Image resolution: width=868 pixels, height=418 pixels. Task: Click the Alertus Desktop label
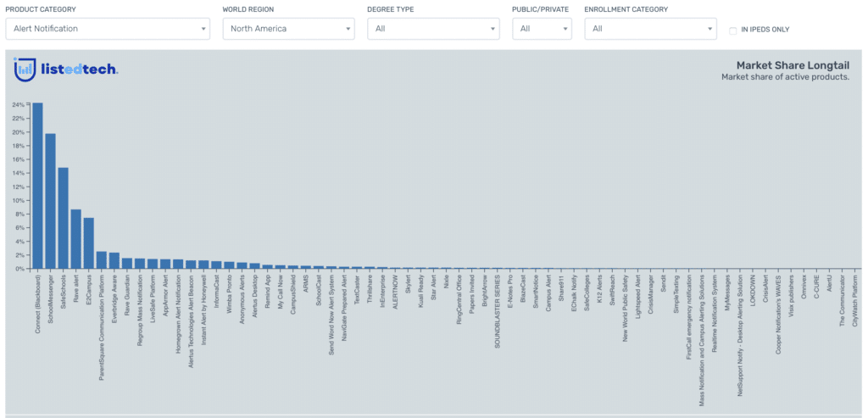pyautogui.click(x=254, y=296)
